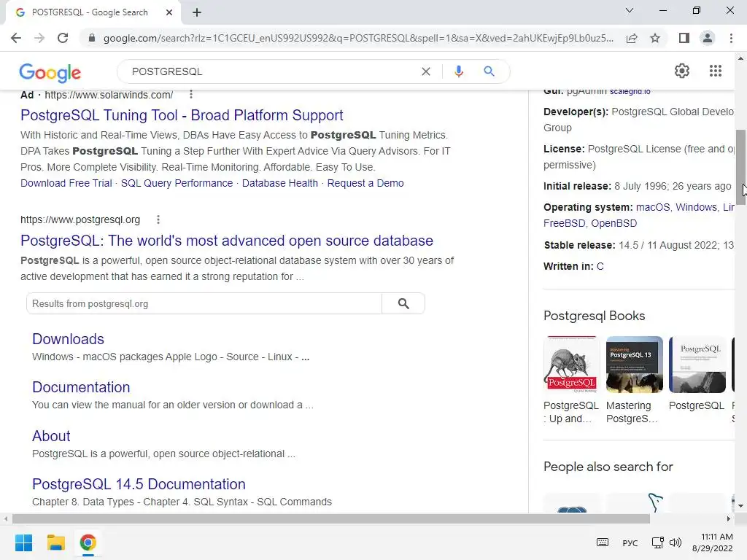Open the Chrome profile avatar
The height and width of the screenshot is (560, 747).
[x=708, y=38]
